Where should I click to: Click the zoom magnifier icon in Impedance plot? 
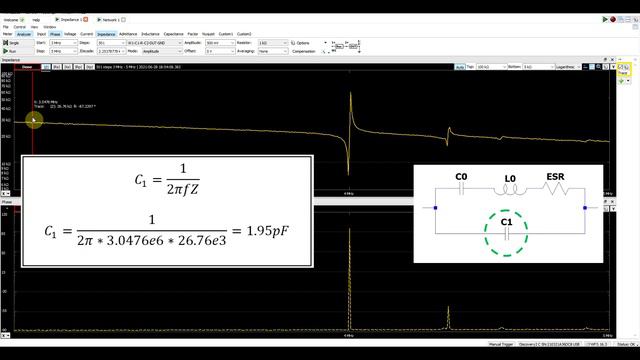coord(599,67)
